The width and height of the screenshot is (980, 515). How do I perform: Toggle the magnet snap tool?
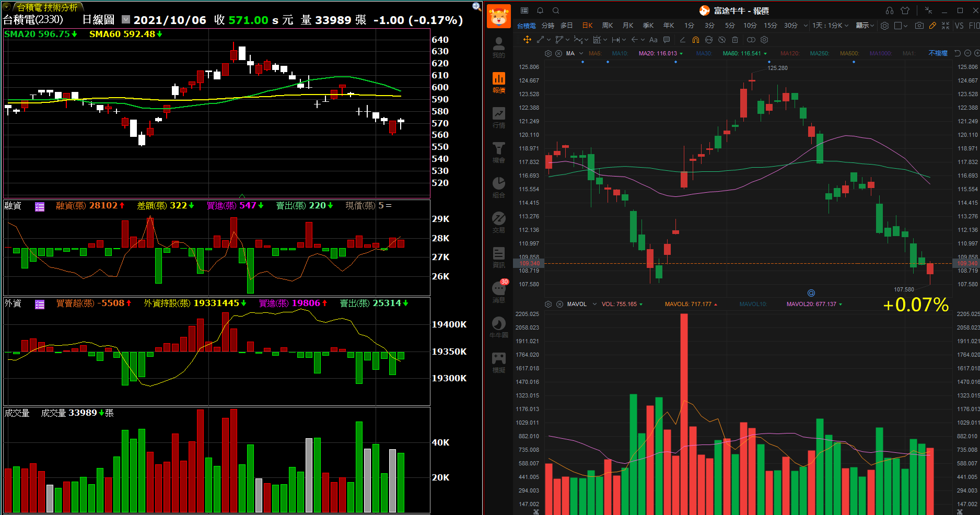696,40
